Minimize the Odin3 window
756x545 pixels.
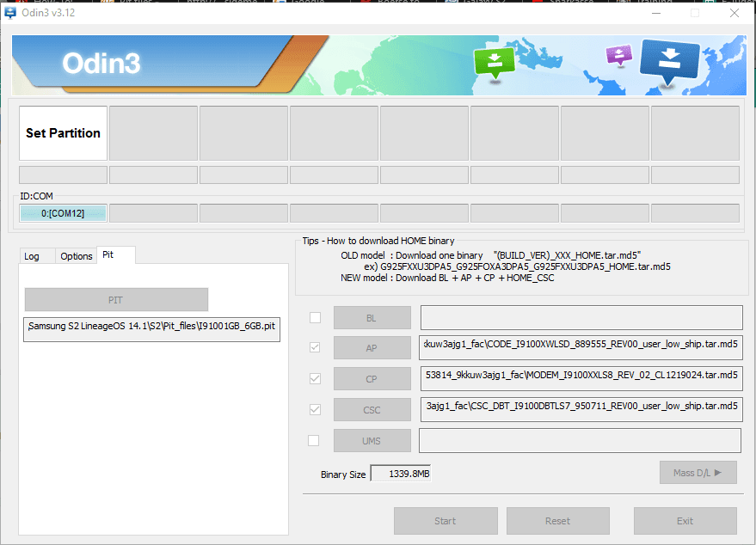(656, 13)
